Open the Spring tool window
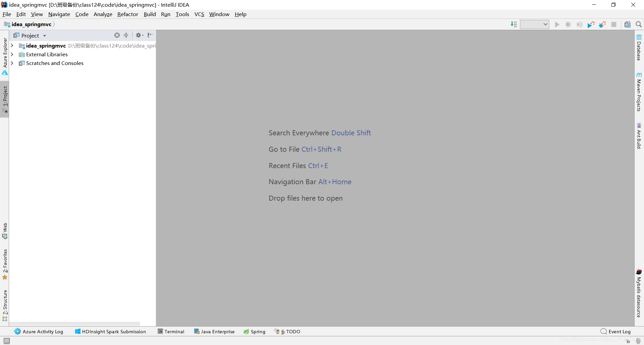This screenshot has width=644, height=345. click(254, 332)
